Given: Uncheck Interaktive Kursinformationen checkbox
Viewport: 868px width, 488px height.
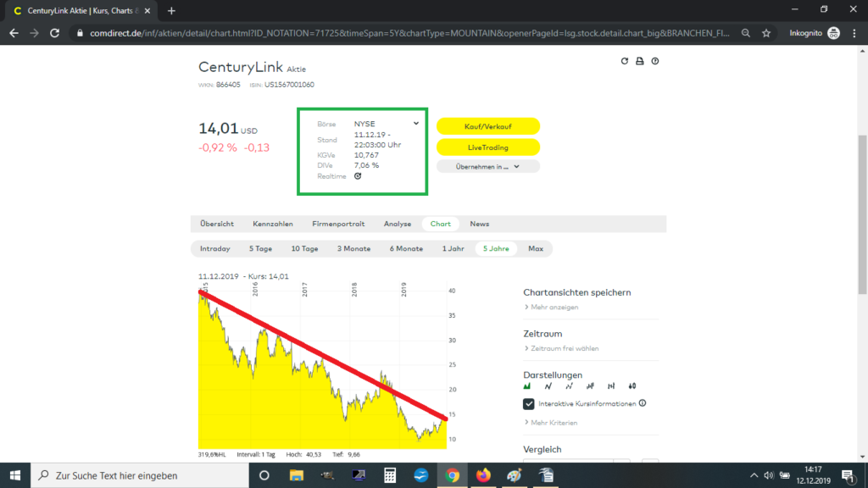Looking at the screenshot, I should pyautogui.click(x=529, y=404).
